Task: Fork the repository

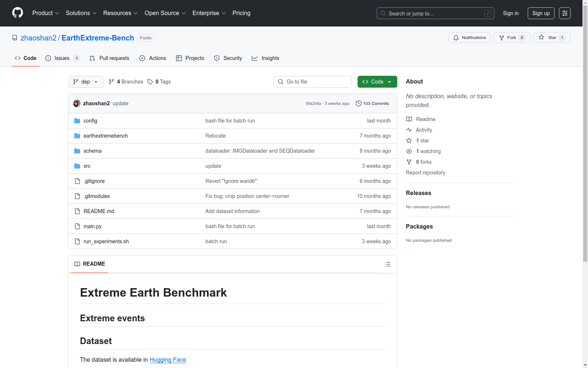Action: click(512, 38)
